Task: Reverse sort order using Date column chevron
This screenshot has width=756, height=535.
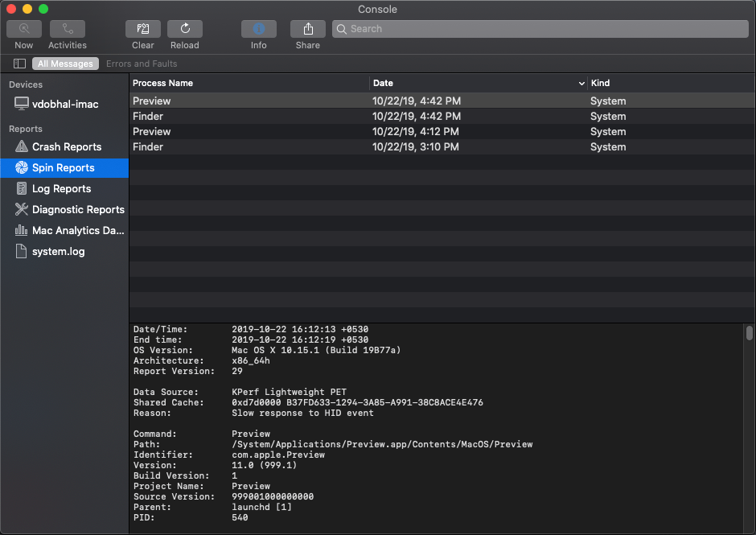Action: click(x=581, y=83)
